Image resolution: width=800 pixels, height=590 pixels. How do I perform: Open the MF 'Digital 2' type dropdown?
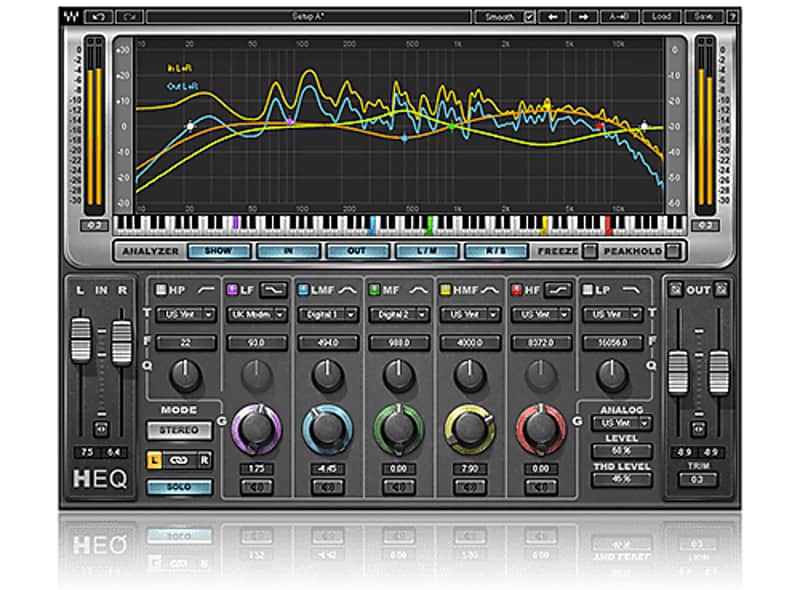398,314
